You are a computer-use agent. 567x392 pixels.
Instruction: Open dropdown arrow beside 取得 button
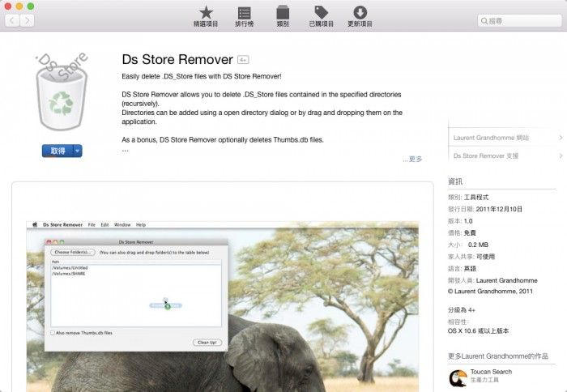pyautogui.click(x=78, y=151)
